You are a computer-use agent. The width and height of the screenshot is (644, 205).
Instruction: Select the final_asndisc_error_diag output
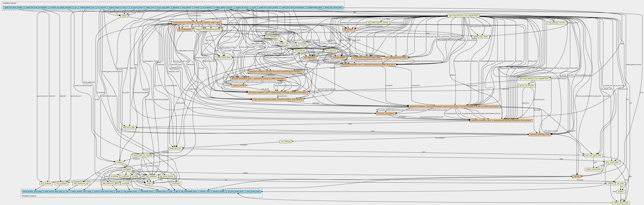tap(32, 192)
